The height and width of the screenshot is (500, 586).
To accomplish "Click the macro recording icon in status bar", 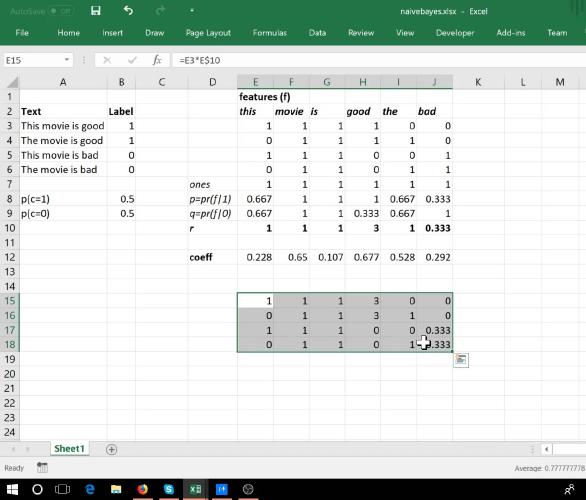I will (x=42, y=467).
